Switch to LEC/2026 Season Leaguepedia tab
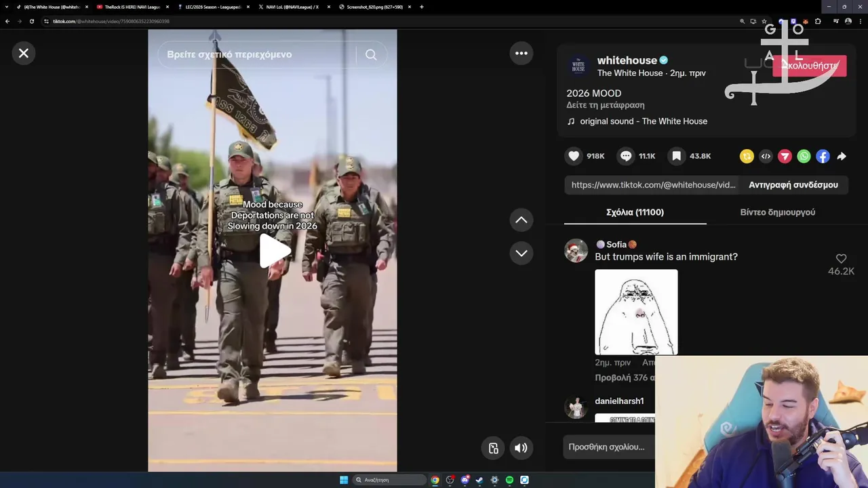The height and width of the screenshot is (488, 868). coord(213,7)
